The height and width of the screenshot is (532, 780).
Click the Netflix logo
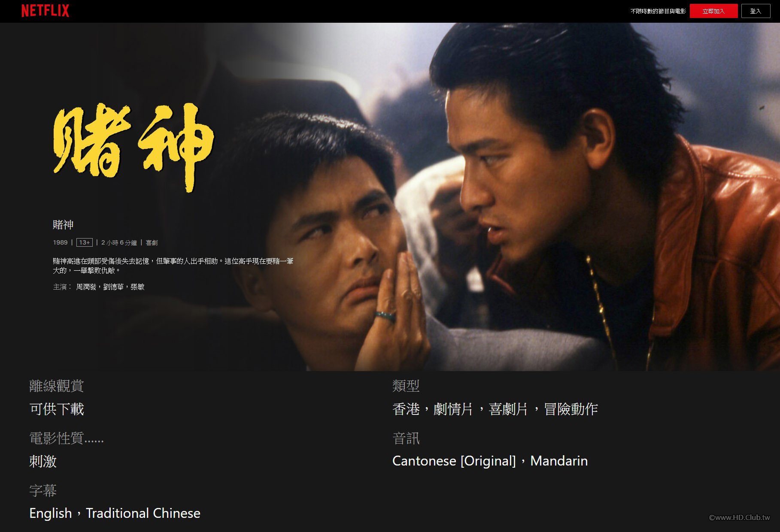[45, 11]
